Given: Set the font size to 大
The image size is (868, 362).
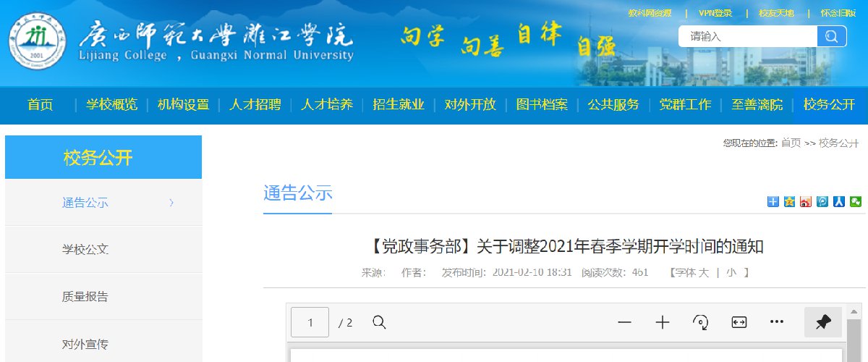Looking at the screenshot, I should click(703, 273).
